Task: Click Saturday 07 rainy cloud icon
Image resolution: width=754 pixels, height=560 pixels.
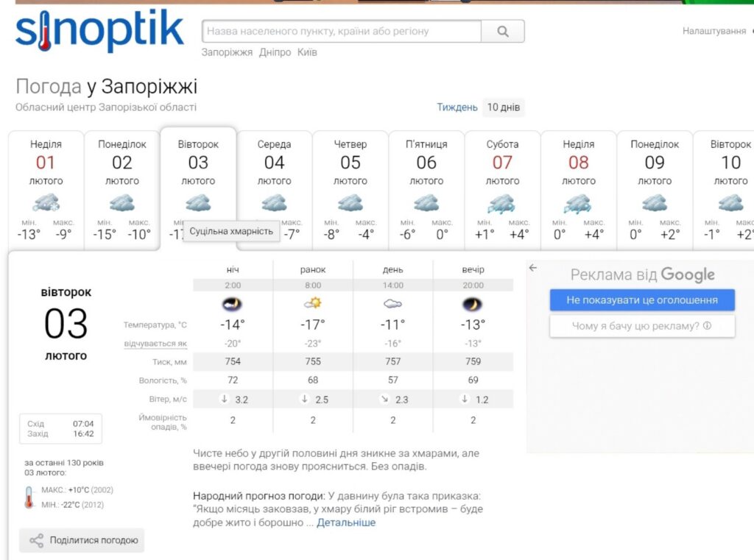Action: [502, 203]
